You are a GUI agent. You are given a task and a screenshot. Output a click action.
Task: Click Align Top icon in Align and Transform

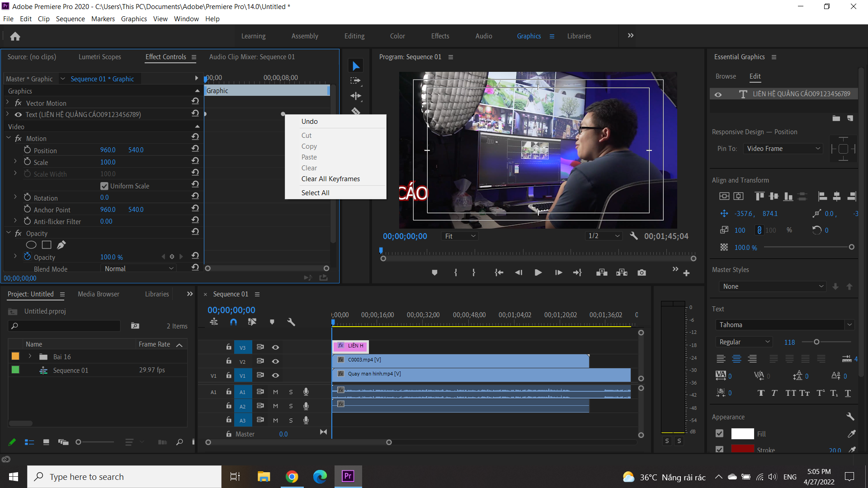coord(759,196)
